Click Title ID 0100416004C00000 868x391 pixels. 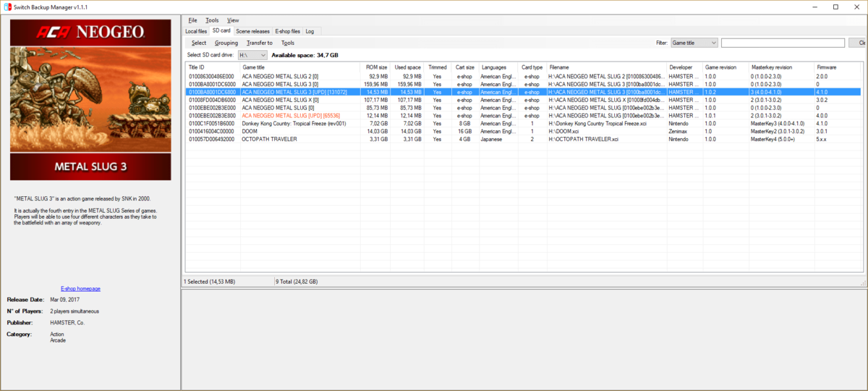211,131
